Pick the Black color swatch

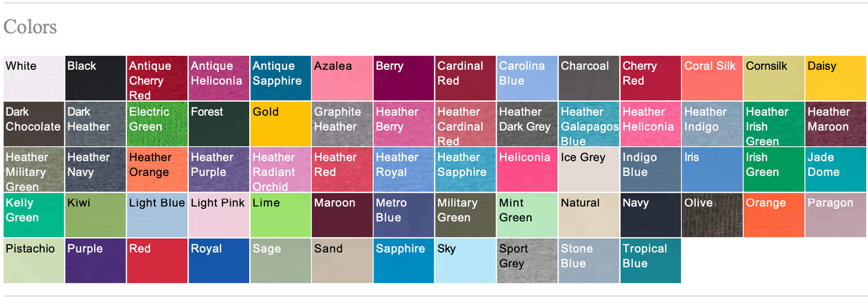[95, 79]
